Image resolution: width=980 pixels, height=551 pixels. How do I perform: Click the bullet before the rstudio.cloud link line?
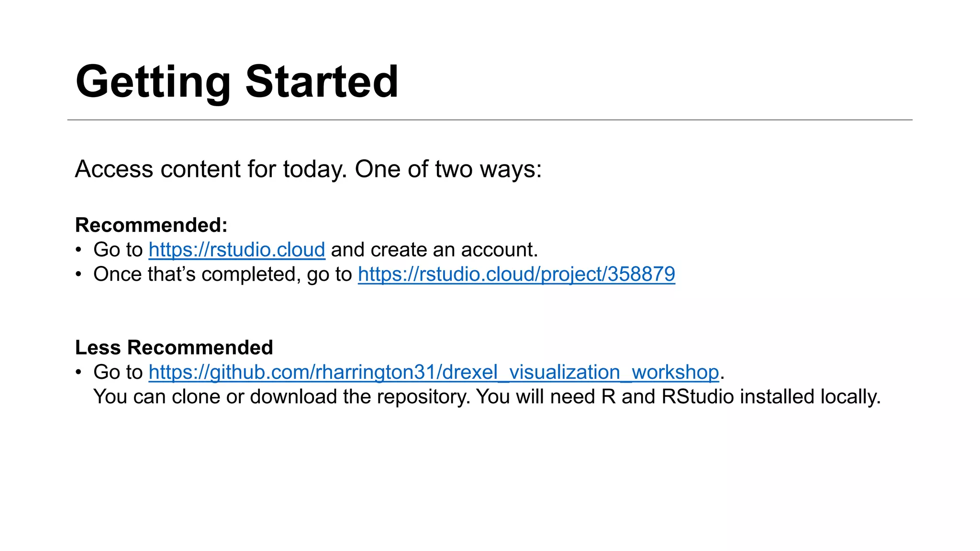point(78,250)
